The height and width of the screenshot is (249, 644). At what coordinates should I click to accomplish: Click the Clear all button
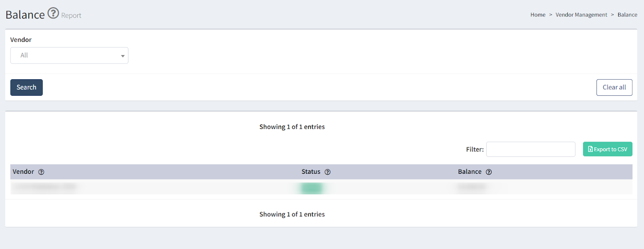[x=614, y=87]
